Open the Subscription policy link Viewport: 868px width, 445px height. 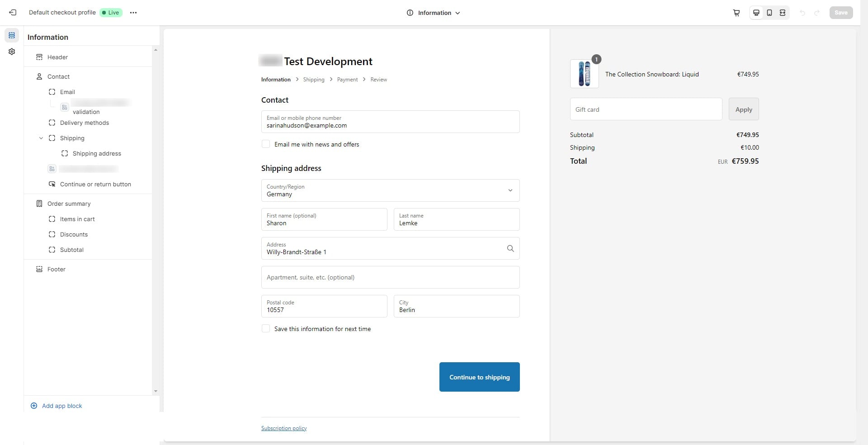tap(284, 428)
